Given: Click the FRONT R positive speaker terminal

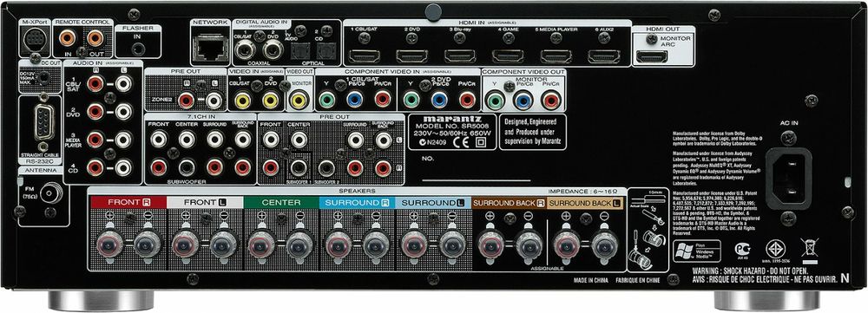Looking at the screenshot, I should tap(109, 244).
